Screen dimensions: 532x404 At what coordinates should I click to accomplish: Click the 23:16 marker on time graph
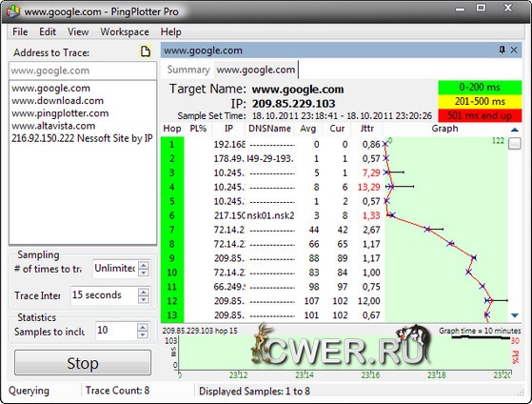pos(370,375)
